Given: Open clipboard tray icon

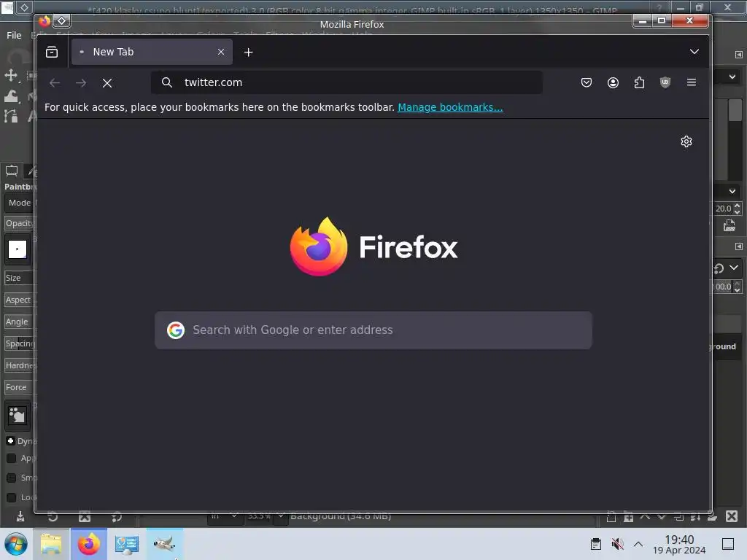Looking at the screenshot, I should tap(595, 544).
